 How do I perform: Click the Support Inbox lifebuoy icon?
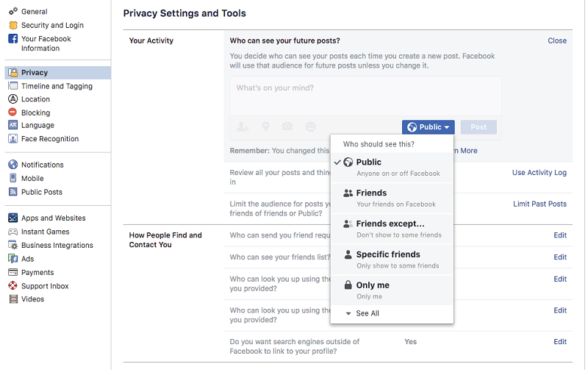[x=13, y=286]
